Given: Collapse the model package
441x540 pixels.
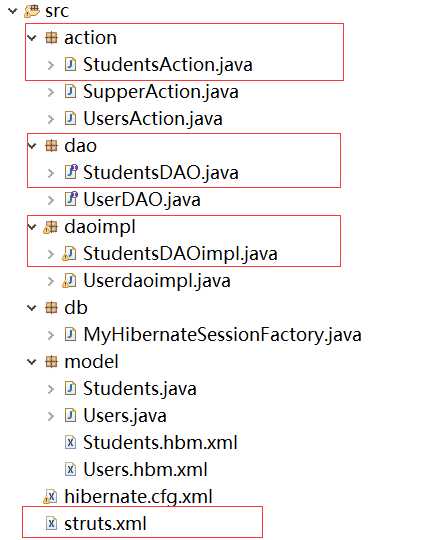Looking at the screenshot, I should (x=32, y=362).
